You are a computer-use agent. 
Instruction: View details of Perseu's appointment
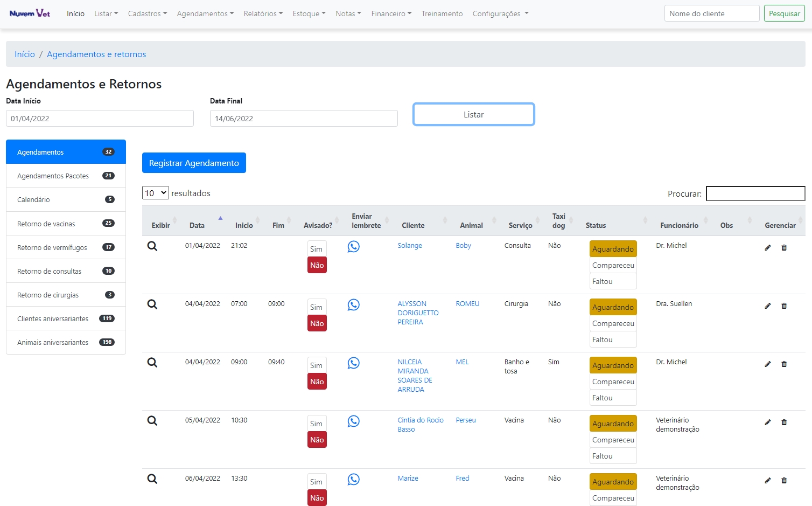pyautogui.click(x=152, y=421)
